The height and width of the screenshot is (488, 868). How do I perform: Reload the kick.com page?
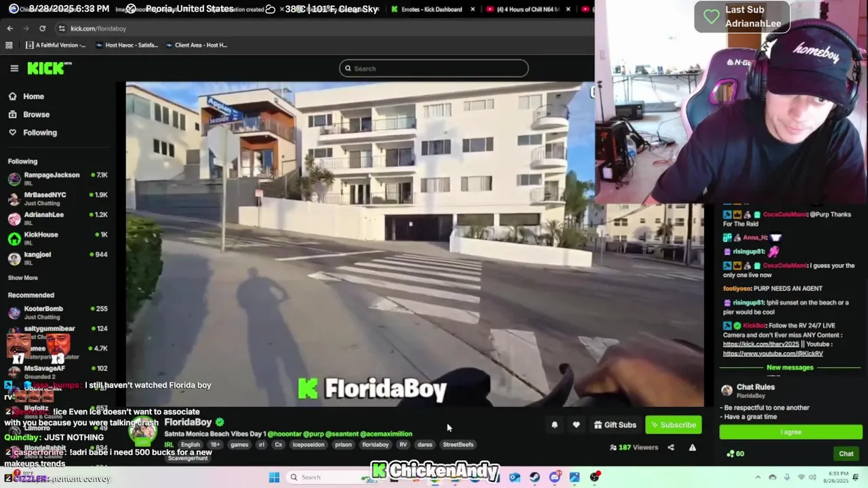click(42, 28)
